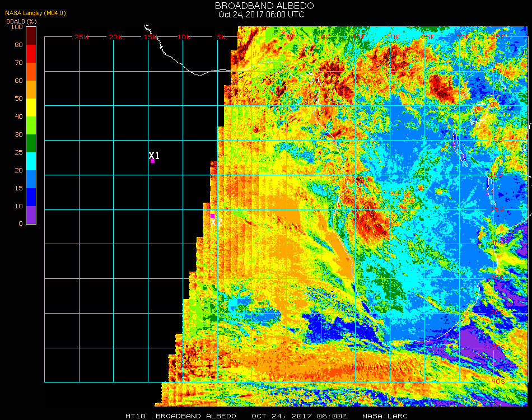This screenshot has height=420, width=532.
Task: Select the dark green 25-30% legend swatch
Action: pyautogui.click(x=31, y=143)
